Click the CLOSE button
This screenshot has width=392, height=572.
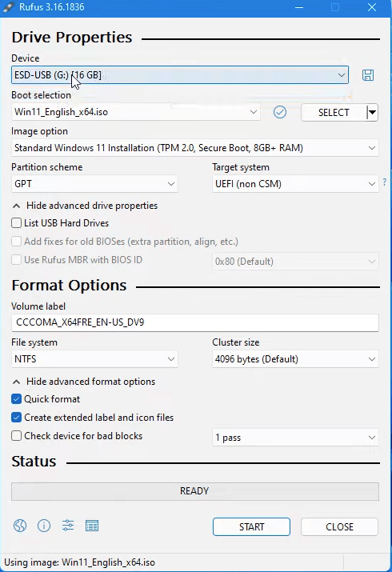[x=339, y=526]
